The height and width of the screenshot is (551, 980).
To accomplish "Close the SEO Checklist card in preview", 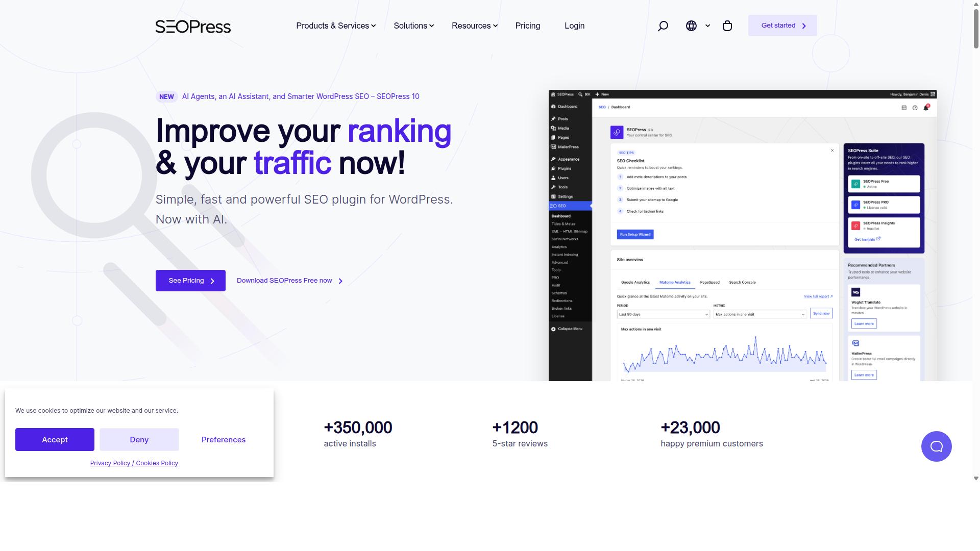I will coord(832,151).
